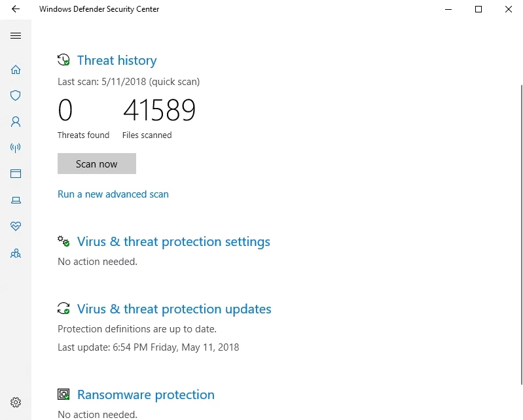Click the back arrow in title bar
Screen dimensions: 523x420
(16, 9)
